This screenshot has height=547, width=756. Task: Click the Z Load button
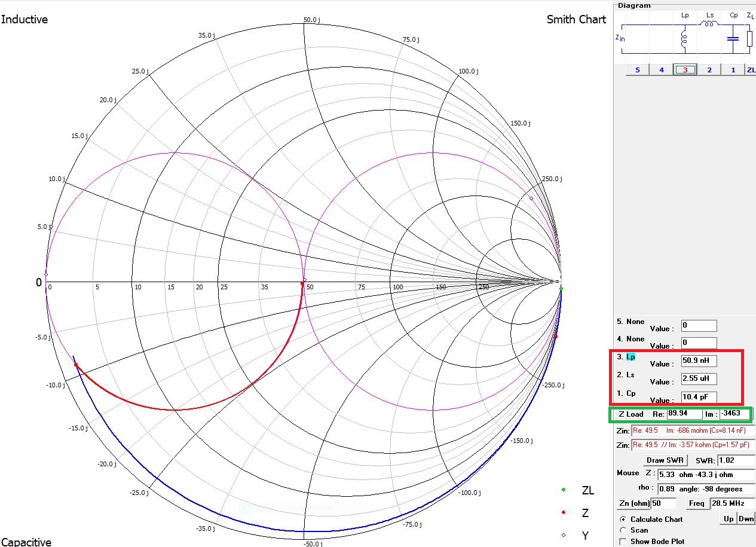coord(630,414)
